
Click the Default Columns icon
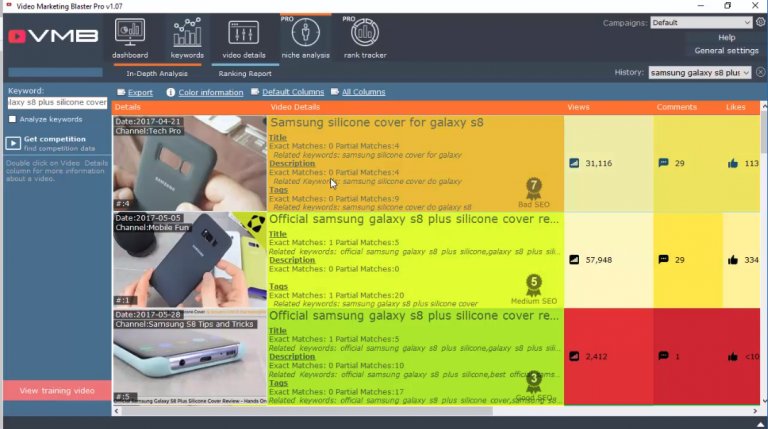255,92
